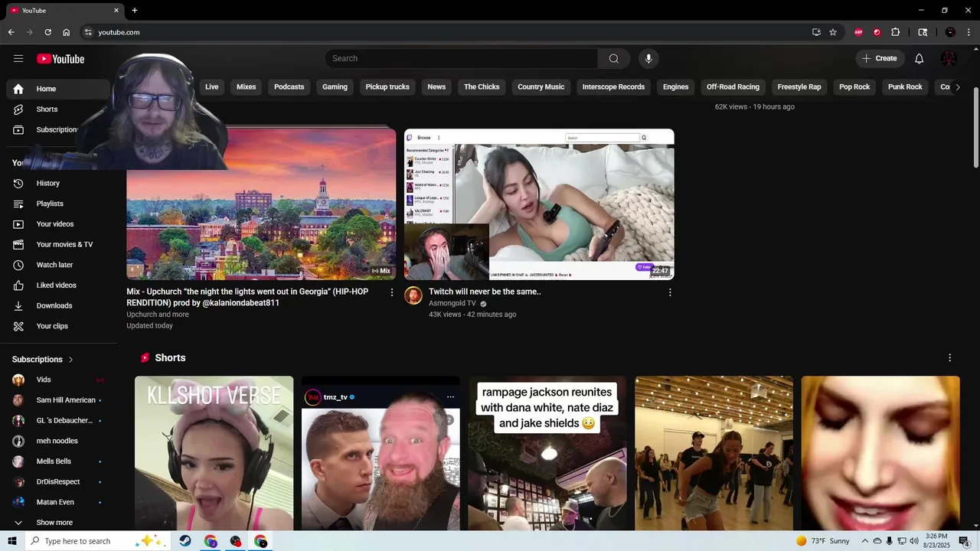Screen dimensions: 980x551
Task: Close the YouTube browser tab
Action: pos(116,11)
